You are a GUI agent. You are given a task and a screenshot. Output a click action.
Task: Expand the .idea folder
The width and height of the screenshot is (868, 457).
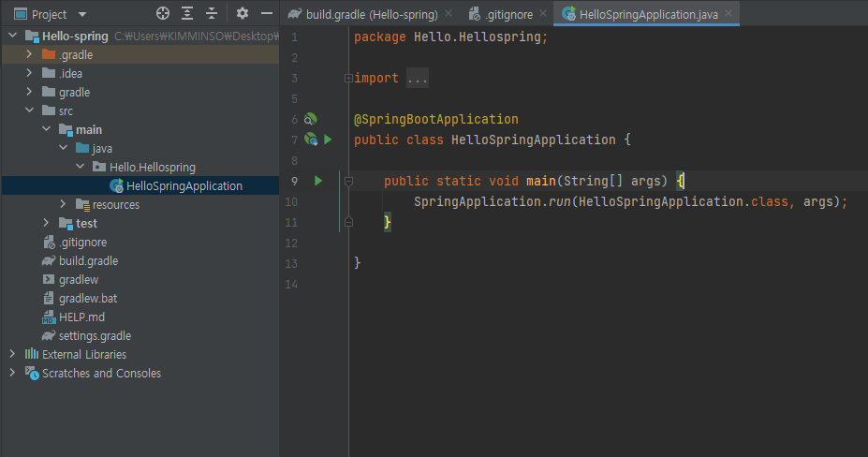29,73
